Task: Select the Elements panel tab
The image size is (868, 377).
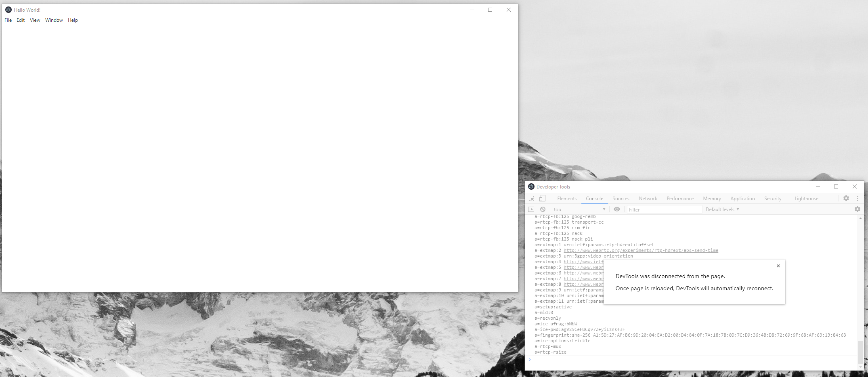Action: point(567,198)
